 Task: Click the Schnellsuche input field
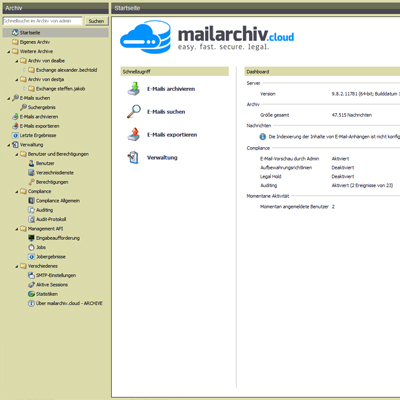pos(42,21)
